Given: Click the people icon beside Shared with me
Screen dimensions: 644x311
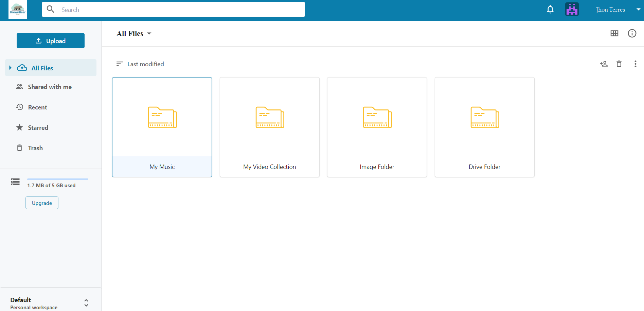Looking at the screenshot, I should tap(20, 87).
